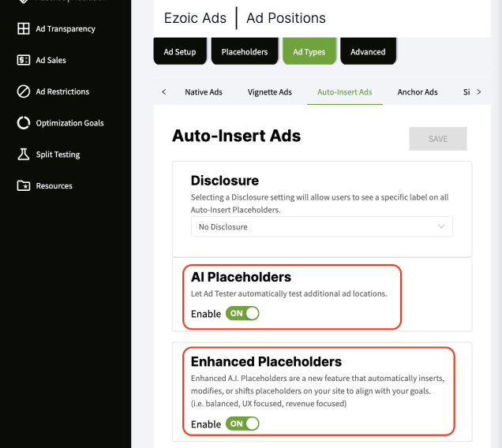The width and height of the screenshot is (502, 448).
Task: Select the Auto-Insert Ads sub-tab
Action: (x=344, y=92)
